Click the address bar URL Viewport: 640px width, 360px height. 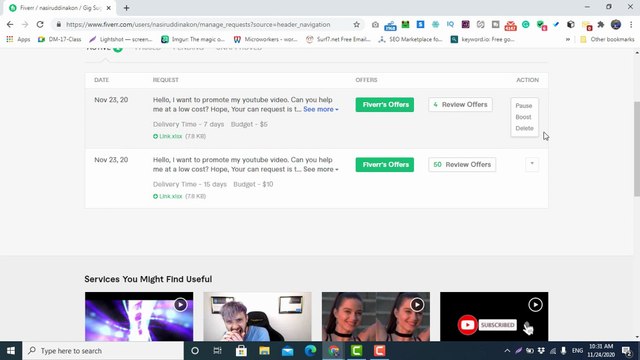(198, 24)
